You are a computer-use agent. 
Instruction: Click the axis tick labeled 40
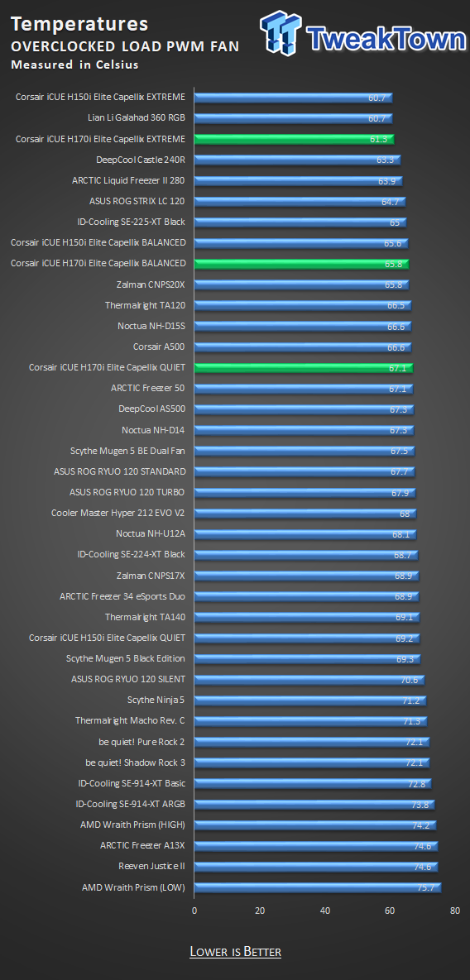click(x=325, y=910)
